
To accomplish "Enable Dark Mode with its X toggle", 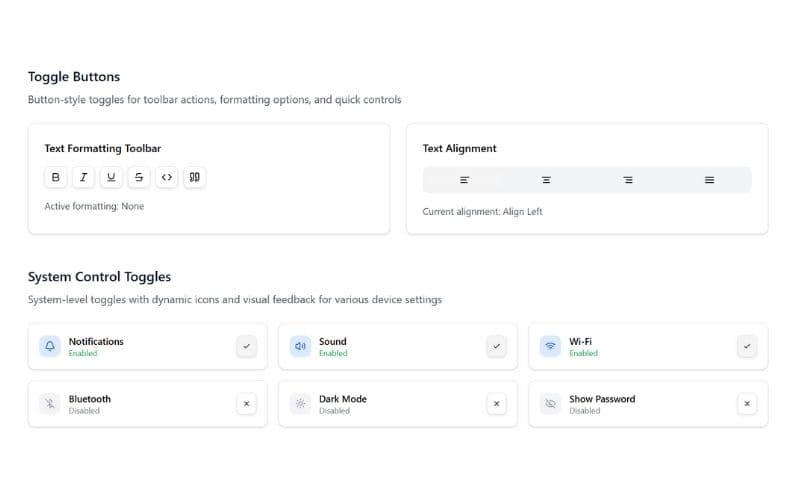I will [x=496, y=404].
